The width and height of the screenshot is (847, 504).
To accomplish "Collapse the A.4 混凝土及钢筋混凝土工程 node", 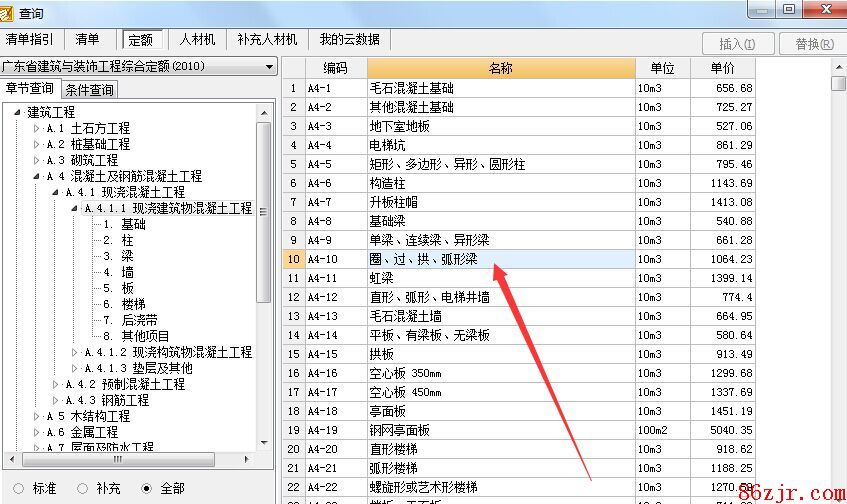I will click(37, 177).
